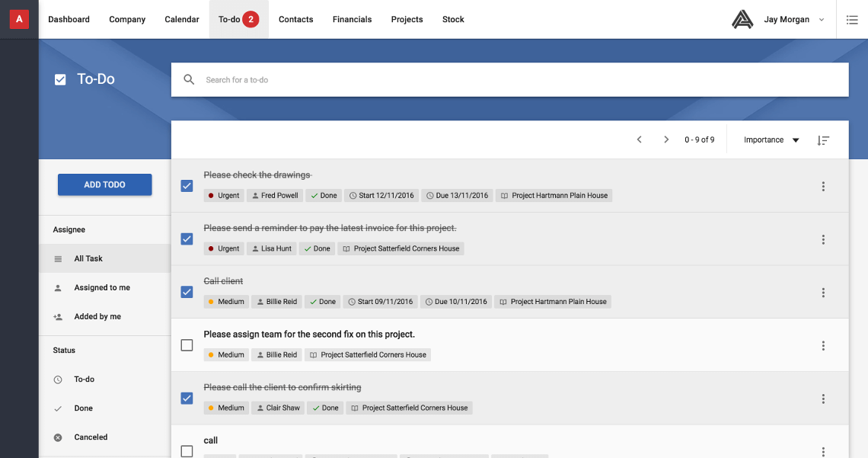This screenshot has height=458, width=868.
Task: Check 'Please assign team for second fix' to-do
Action: tap(187, 345)
